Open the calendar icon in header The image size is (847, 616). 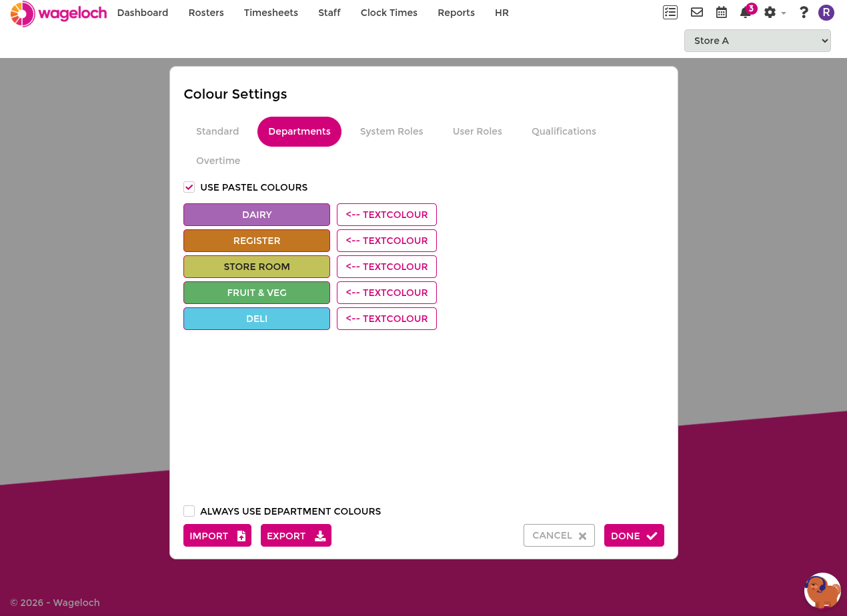[x=722, y=12]
